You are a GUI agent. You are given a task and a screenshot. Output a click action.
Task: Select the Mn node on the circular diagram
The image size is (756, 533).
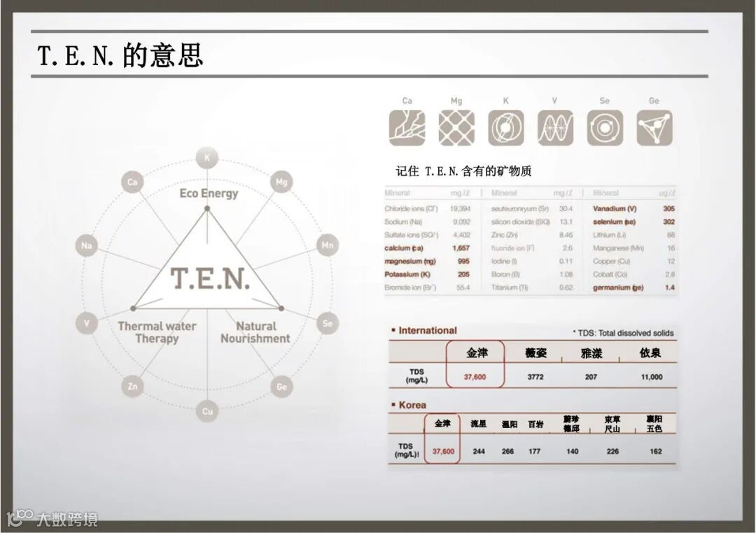328,246
